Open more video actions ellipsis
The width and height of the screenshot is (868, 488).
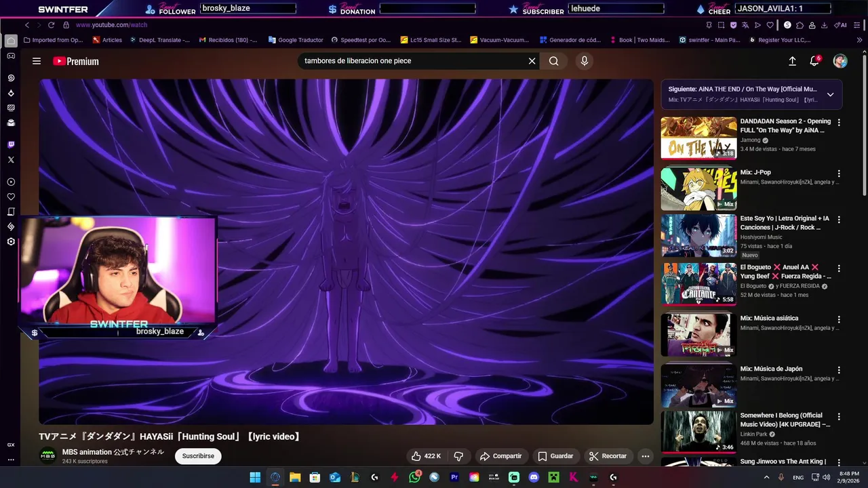tap(646, 456)
